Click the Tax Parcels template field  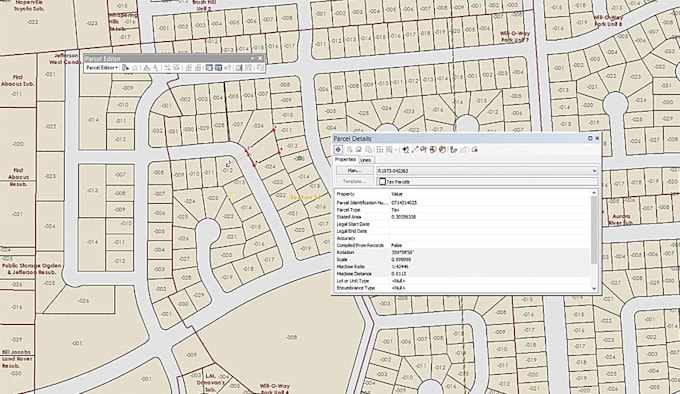(487, 182)
